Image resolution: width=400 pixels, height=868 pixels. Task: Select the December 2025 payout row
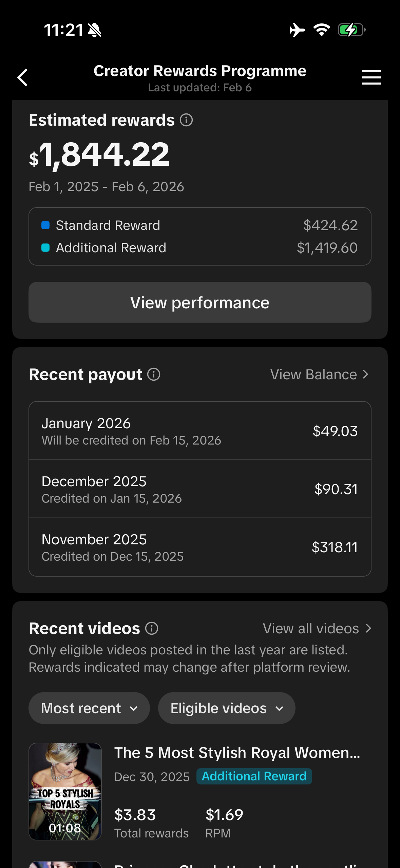tap(200, 489)
